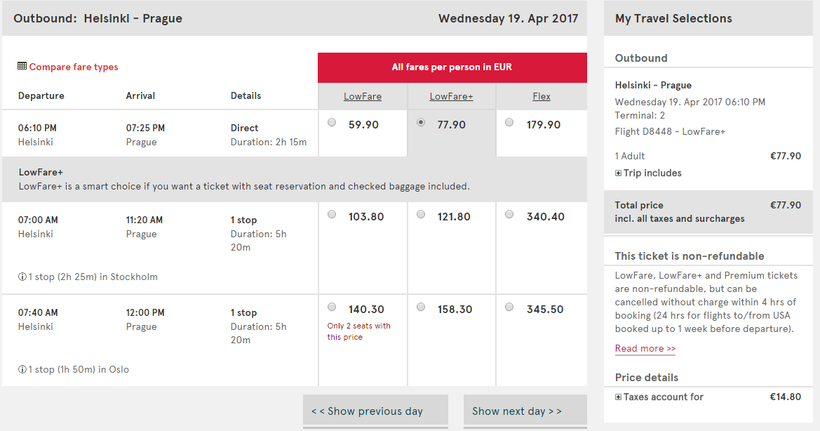Viewport: 820px width, 431px height.
Task: Pick the 158.30 LowFare+ option
Action: [x=420, y=307]
